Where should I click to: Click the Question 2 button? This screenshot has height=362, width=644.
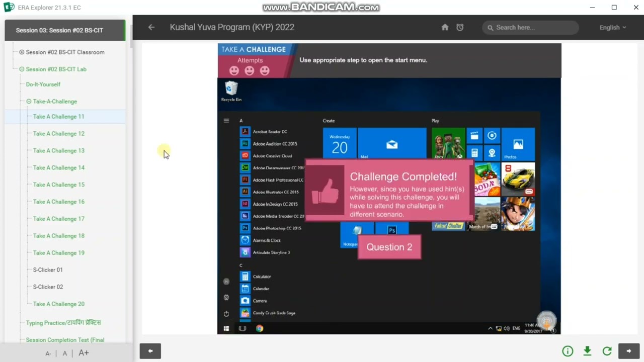click(389, 247)
